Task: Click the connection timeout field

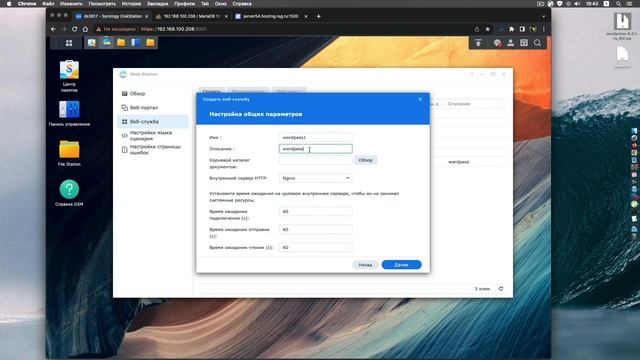Action: [316, 211]
